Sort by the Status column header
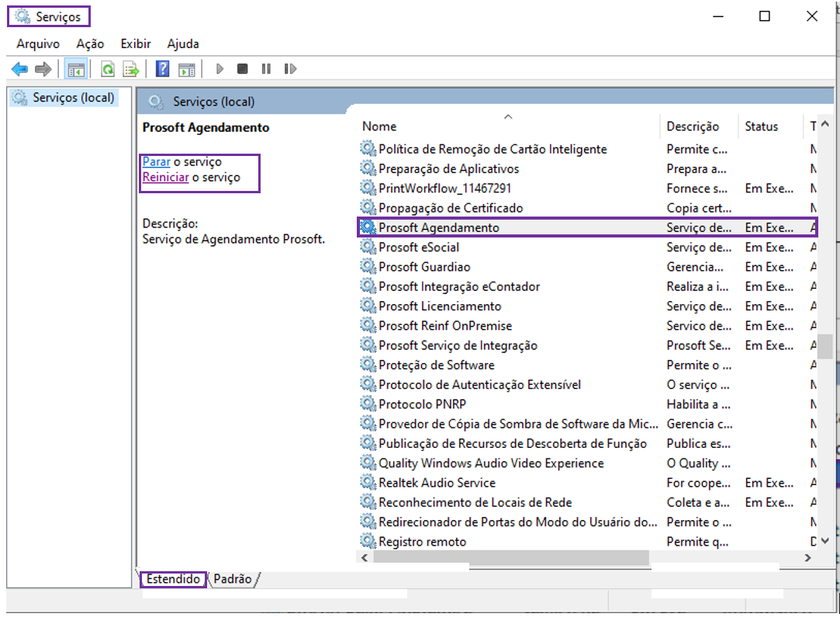The image size is (840, 617). pos(771,127)
